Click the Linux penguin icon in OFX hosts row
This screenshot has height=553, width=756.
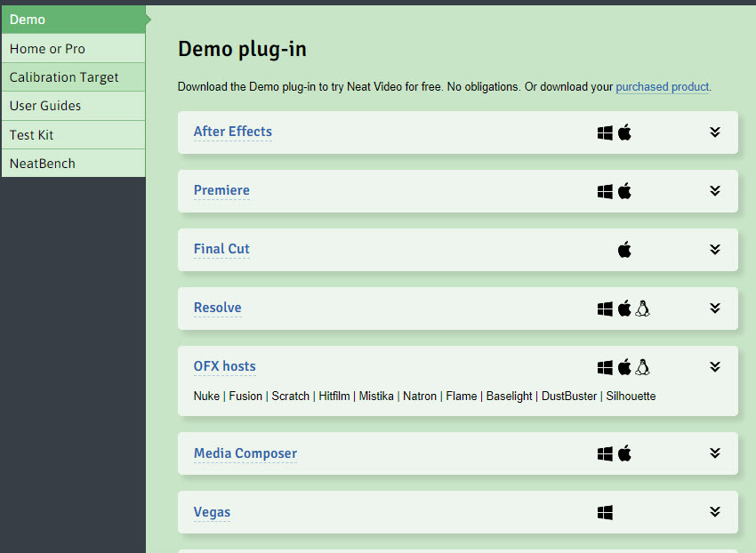(642, 367)
